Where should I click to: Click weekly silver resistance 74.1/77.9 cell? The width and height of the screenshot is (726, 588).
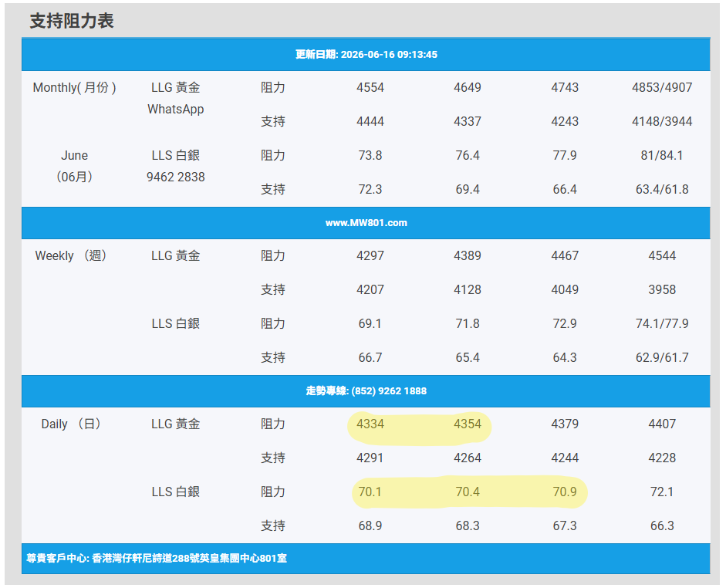coord(662,323)
